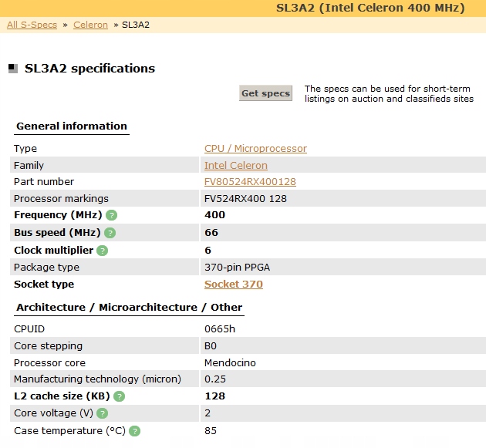This screenshot has height=448, width=486.
Task: Click the CPUID row label
Action: tap(29, 329)
